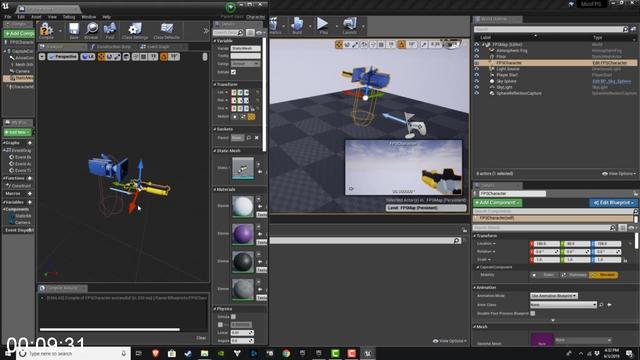Open Browse to asset in Content Browser

[x=91, y=31]
